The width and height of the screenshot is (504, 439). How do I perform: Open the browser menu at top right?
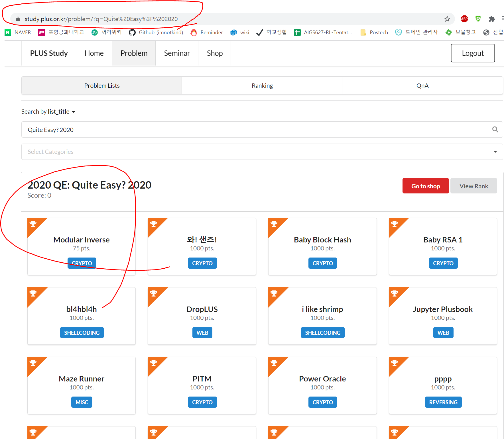(503, 19)
